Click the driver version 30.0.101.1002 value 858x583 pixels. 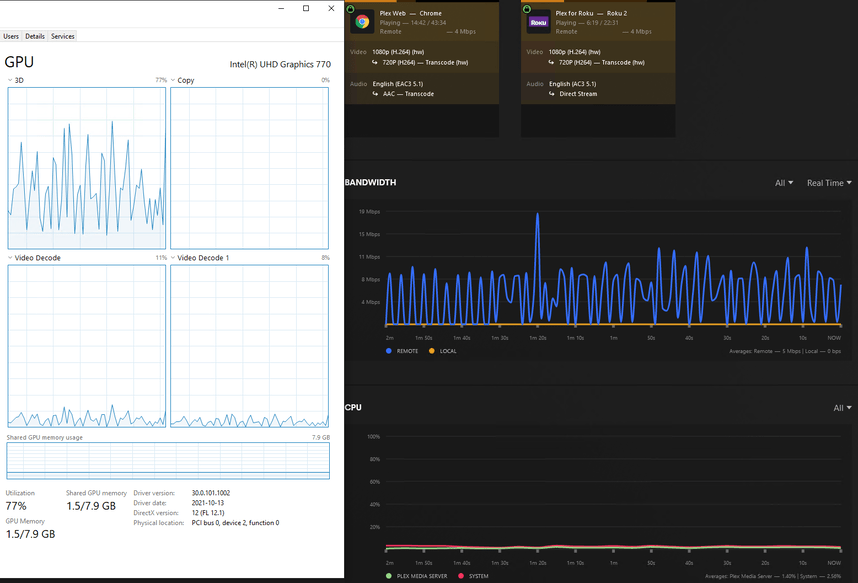point(211,493)
